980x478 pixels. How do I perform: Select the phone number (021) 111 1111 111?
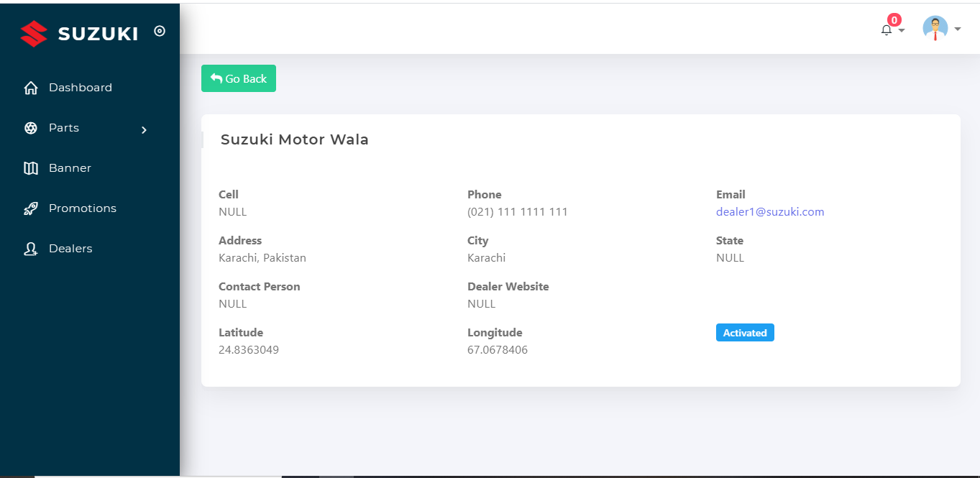coord(518,212)
